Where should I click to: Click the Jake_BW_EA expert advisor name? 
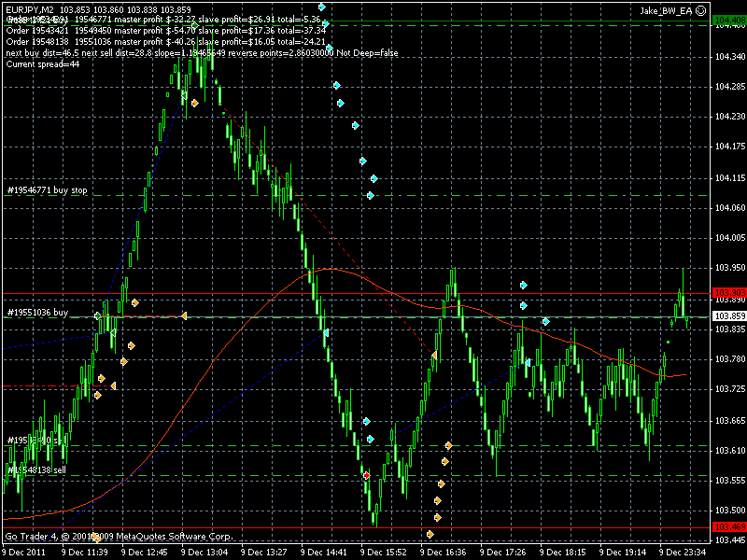click(x=665, y=9)
